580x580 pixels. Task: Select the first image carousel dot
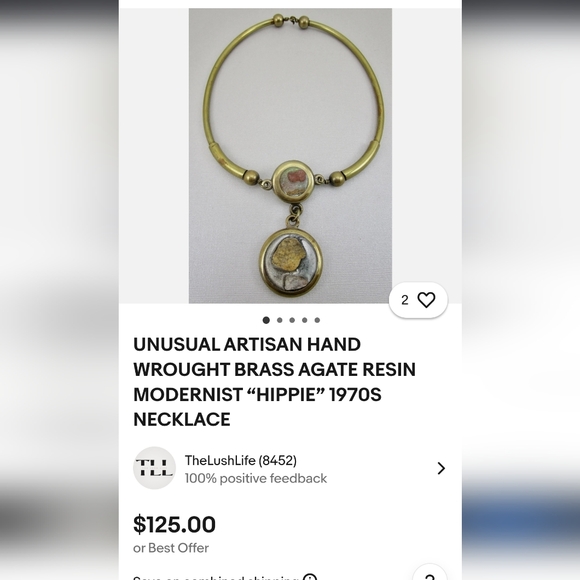point(266,320)
